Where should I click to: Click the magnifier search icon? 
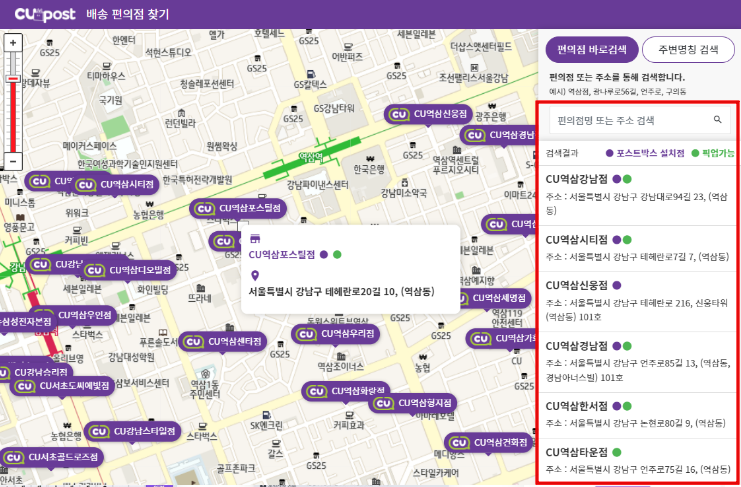[x=717, y=120]
